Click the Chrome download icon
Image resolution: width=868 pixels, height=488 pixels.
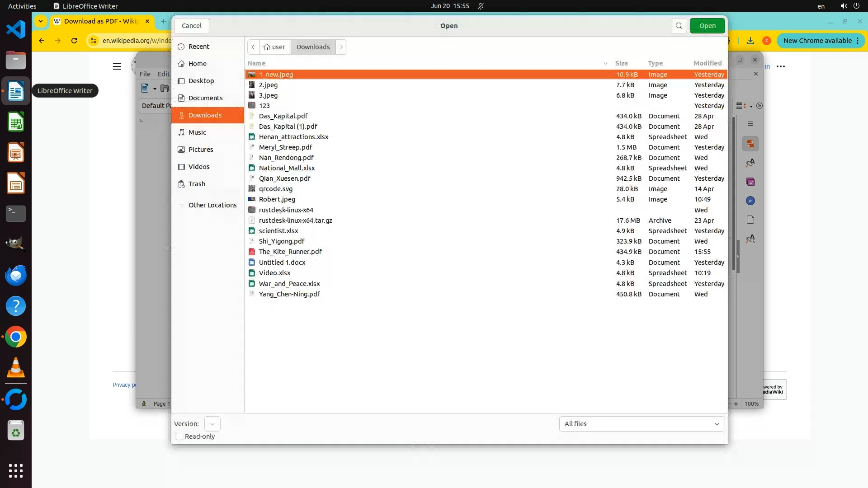[x=750, y=41]
